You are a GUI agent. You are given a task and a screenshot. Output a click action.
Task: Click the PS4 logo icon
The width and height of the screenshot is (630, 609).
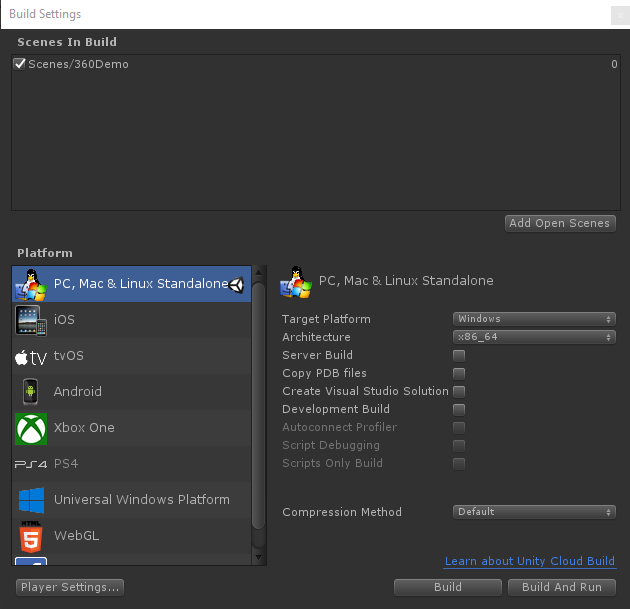[31, 464]
